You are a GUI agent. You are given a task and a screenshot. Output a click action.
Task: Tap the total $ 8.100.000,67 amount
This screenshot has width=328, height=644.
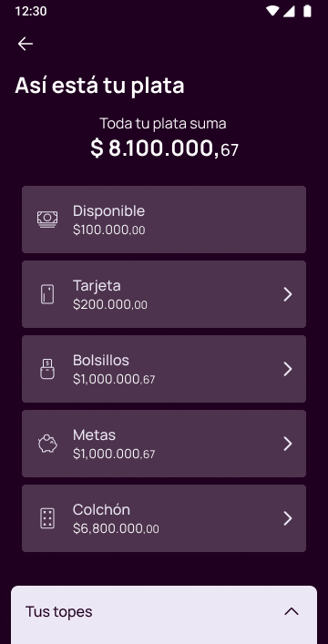164,148
